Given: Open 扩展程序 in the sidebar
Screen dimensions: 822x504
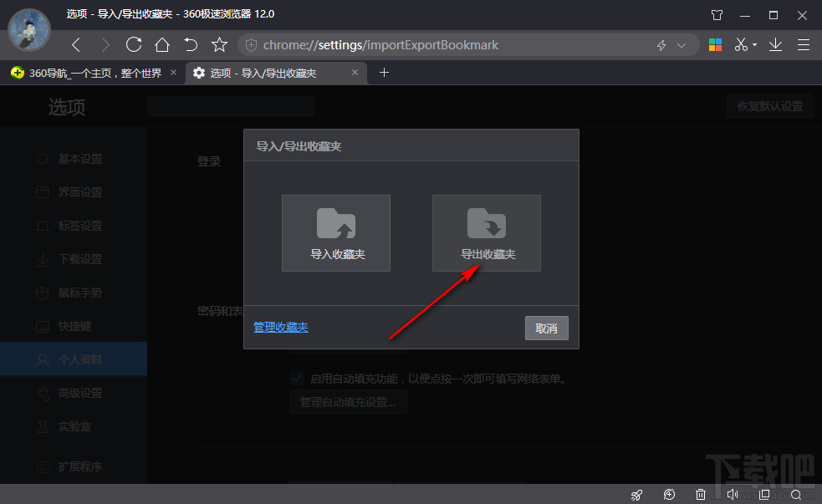Looking at the screenshot, I should (x=74, y=466).
